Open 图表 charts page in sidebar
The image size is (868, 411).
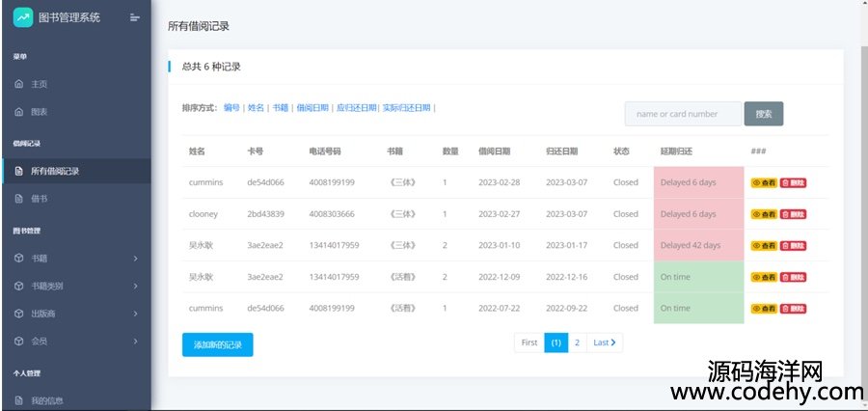point(39,112)
